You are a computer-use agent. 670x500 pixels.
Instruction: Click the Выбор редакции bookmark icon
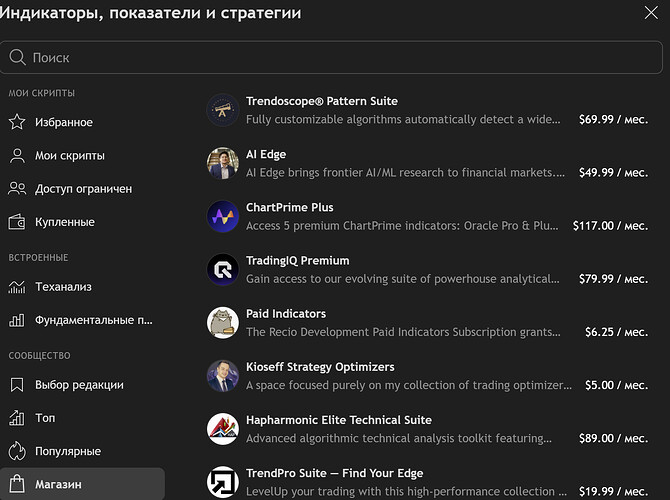coord(17,385)
